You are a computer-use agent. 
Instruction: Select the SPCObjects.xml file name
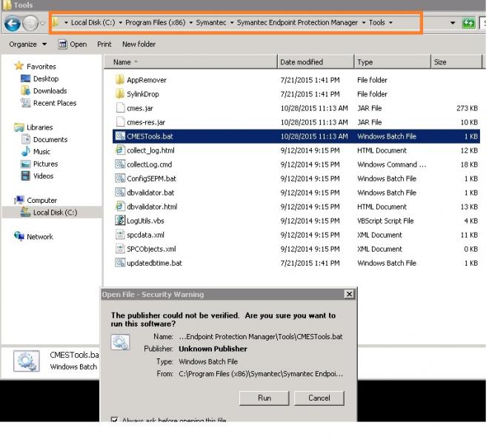[x=151, y=249]
